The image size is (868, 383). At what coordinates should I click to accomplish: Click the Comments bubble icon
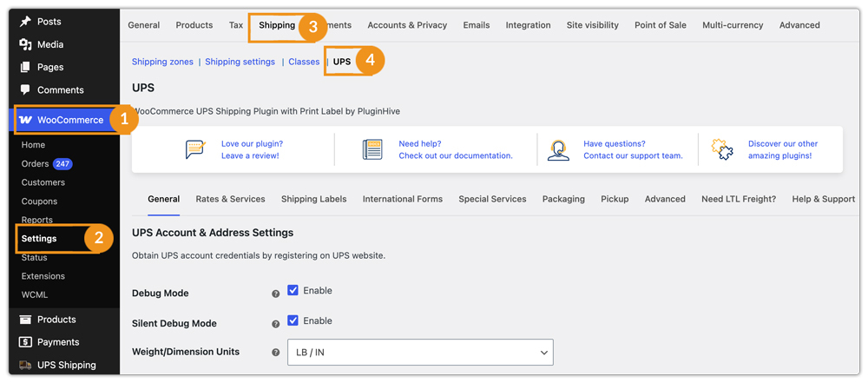pos(25,89)
